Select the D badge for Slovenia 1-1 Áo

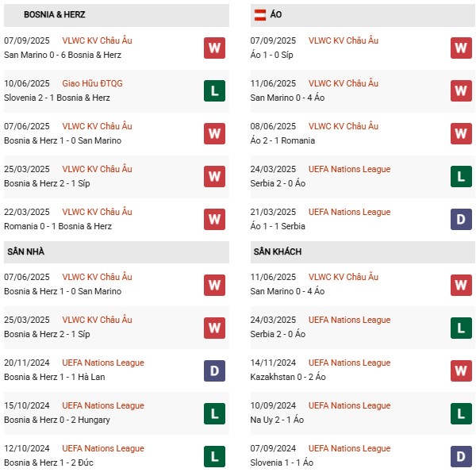[x=461, y=455]
